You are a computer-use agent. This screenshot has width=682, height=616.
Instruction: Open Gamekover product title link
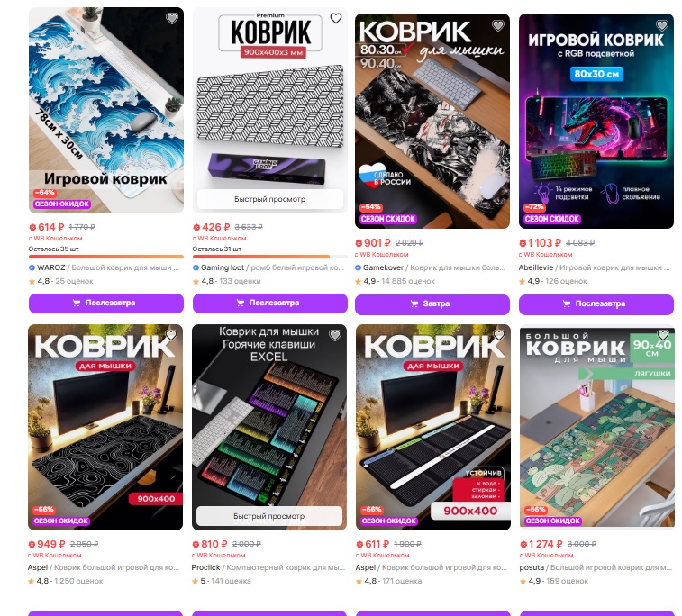tap(458, 267)
